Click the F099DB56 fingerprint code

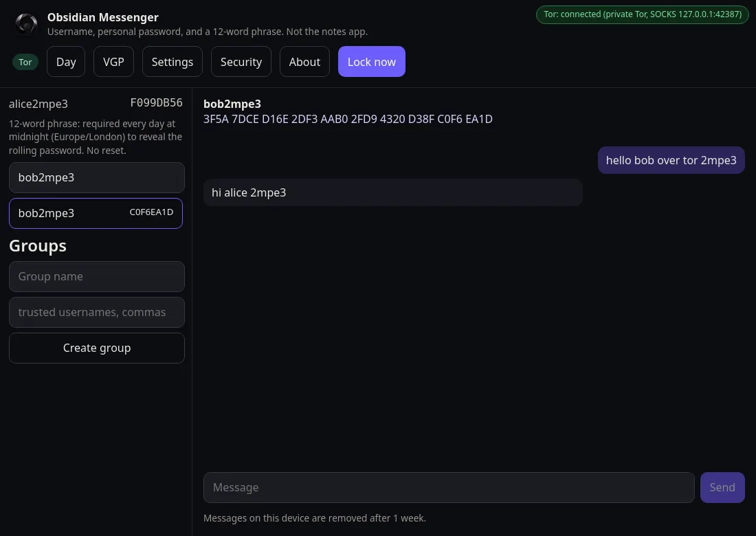[x=156, y=102]
